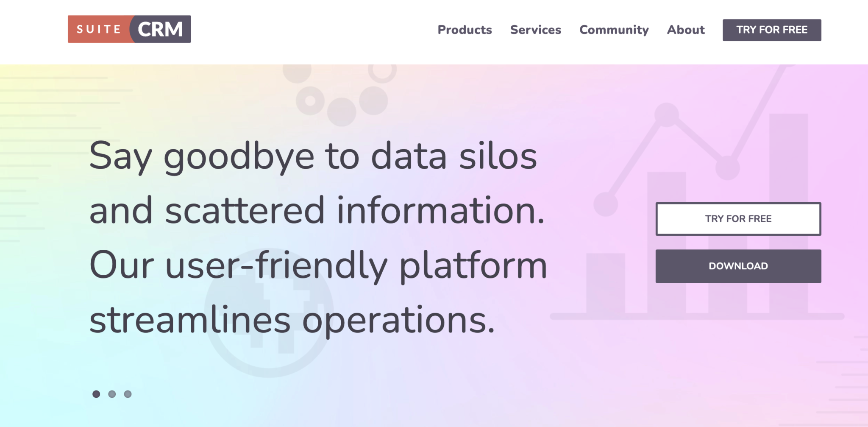Click the CRM portion of the logo
This screenshot has height=427, width=868.
(161, 29)
